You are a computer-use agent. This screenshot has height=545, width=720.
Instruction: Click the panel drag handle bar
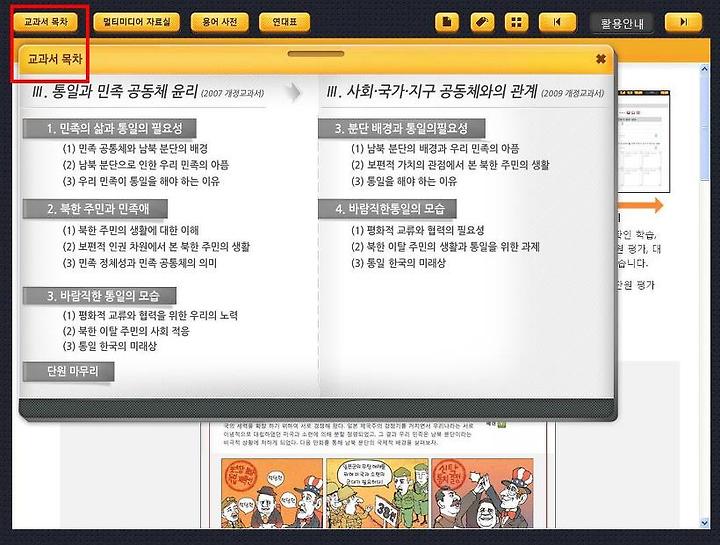pos(315,54)
